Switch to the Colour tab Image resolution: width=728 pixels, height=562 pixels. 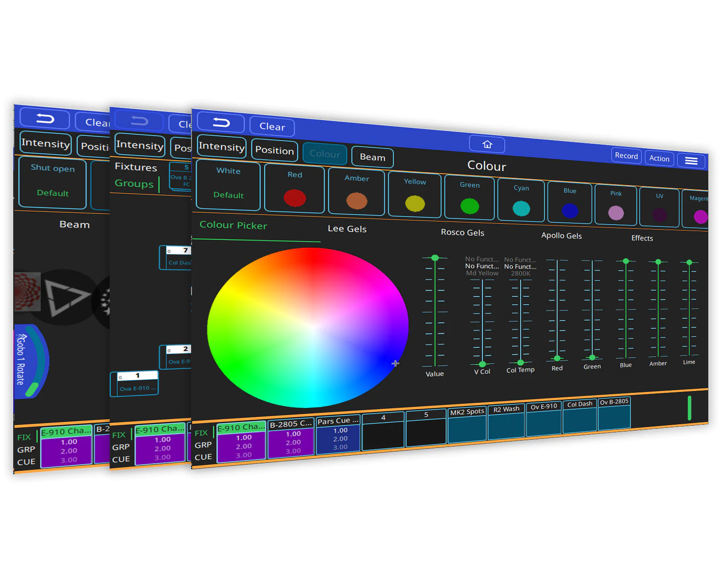click(x=325, y=154)
